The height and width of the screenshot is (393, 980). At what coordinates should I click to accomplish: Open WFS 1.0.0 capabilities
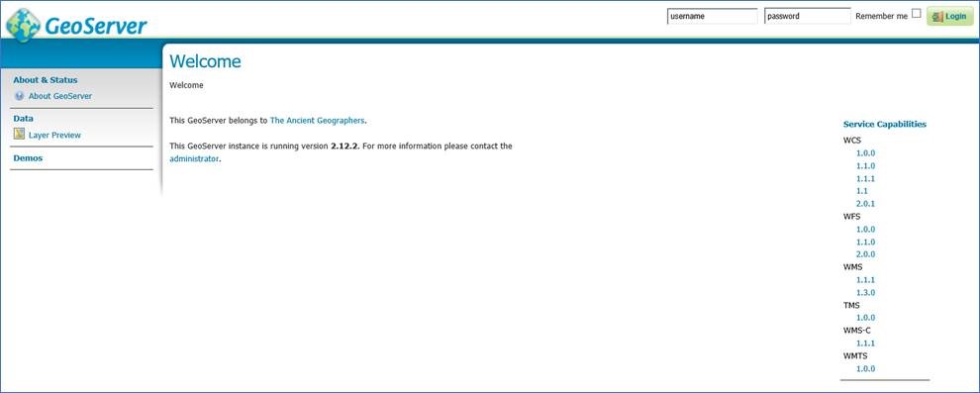[865, 230]
